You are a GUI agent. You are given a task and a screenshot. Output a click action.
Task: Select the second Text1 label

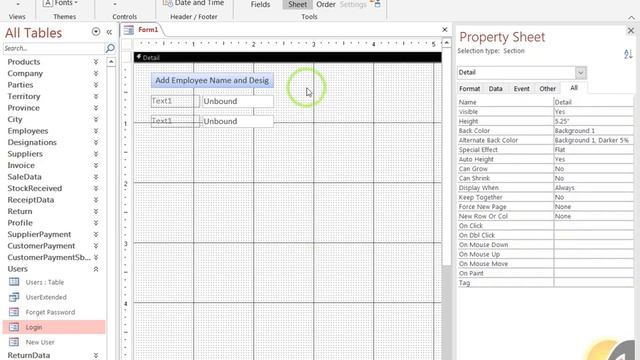175,121
